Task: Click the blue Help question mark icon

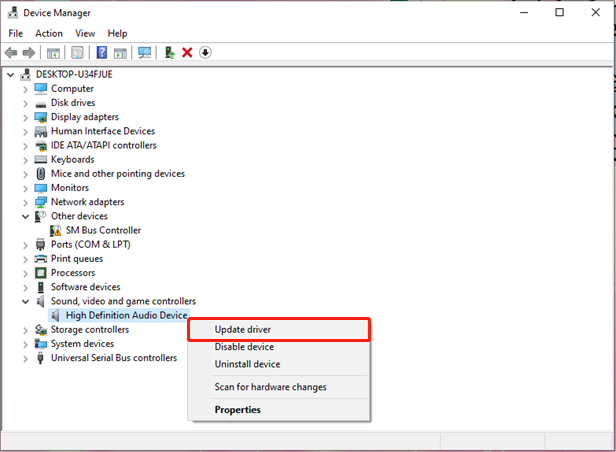Action: pyautogui.click(x=102, y=53)
